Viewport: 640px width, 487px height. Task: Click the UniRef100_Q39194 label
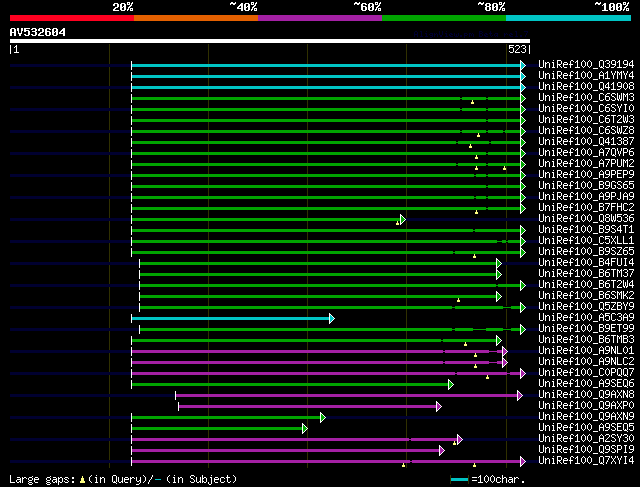pos(586,64)
